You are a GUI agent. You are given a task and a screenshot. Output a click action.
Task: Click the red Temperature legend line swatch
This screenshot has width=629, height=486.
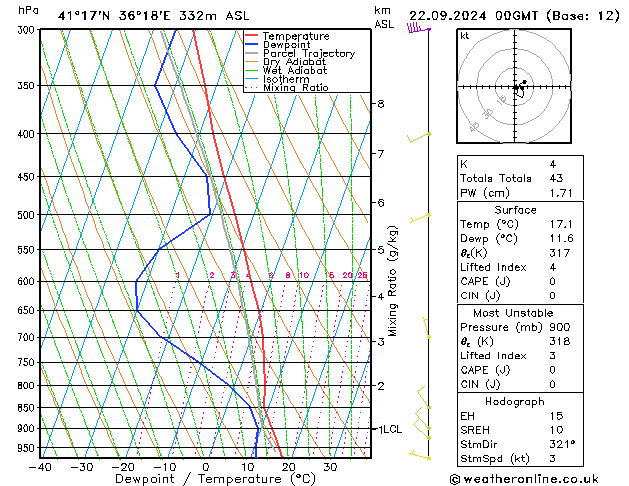click(252, 36)
